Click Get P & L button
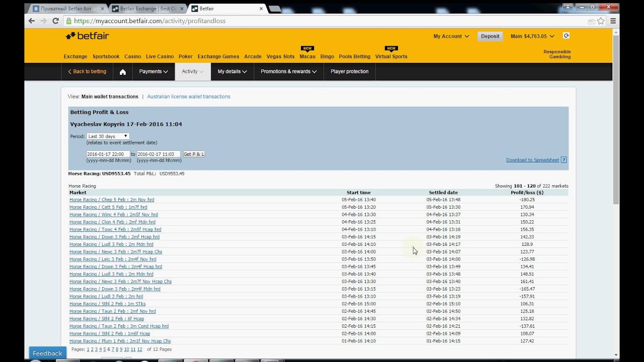The height and width of the screenshot is (362, 644). point(194,154)
